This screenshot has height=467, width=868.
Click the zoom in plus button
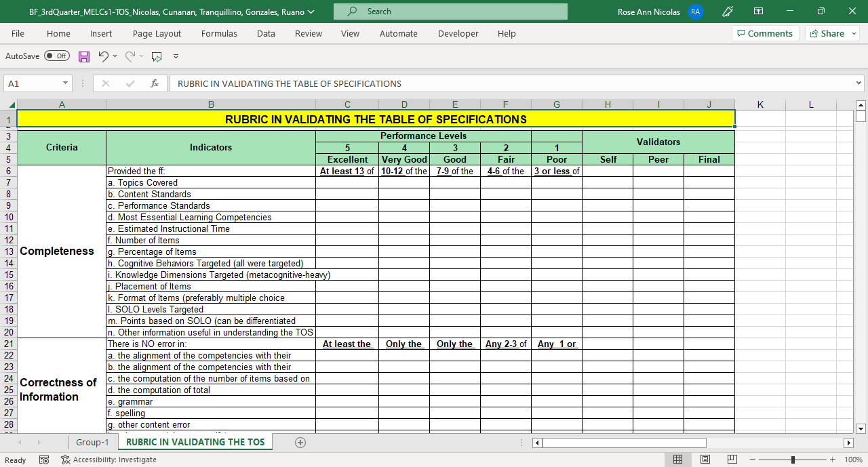coord(832,460)
